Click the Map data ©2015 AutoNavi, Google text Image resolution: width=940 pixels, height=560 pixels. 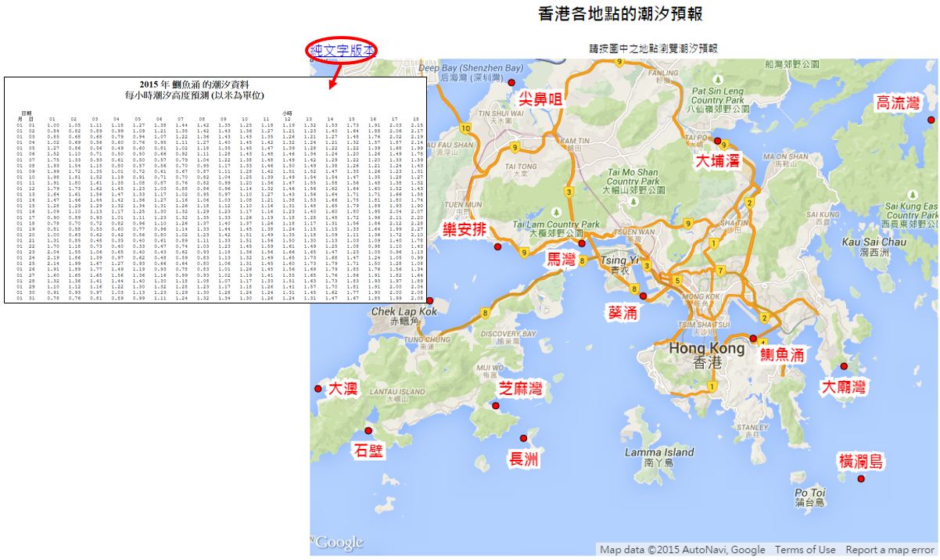683,550
